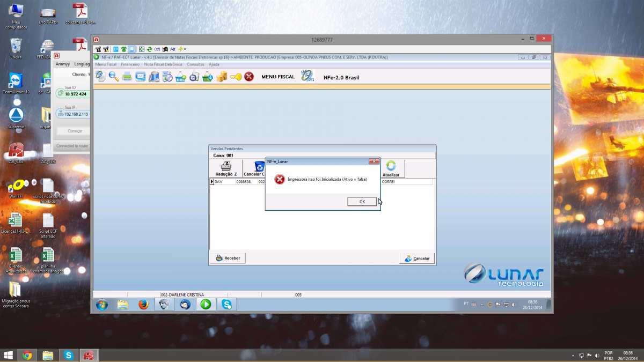Click the remote taskbar Thunderbird icon
Image resolution: width=644 pixels, height=362 pixels.
[185, 305]
